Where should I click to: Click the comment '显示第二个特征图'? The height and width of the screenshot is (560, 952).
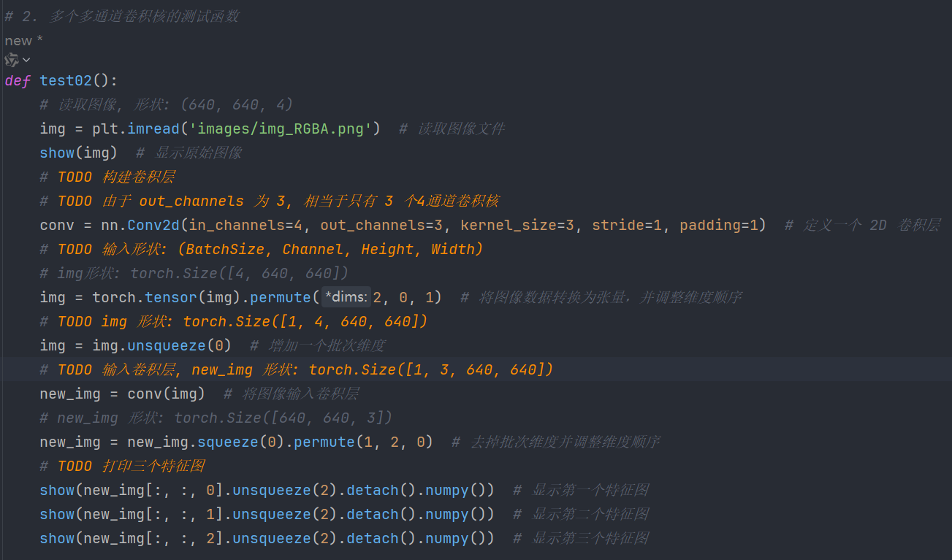[x=581, y=514]
